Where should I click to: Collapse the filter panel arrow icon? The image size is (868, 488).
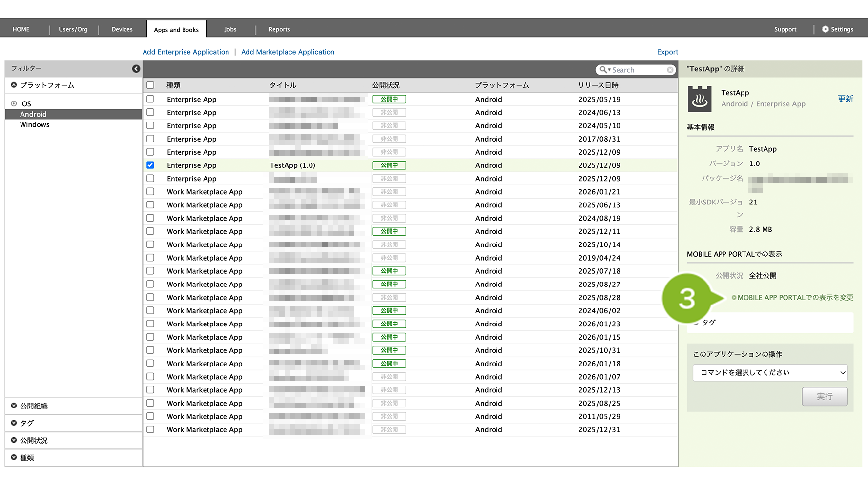pyautogui.click(x=136, y=69)
